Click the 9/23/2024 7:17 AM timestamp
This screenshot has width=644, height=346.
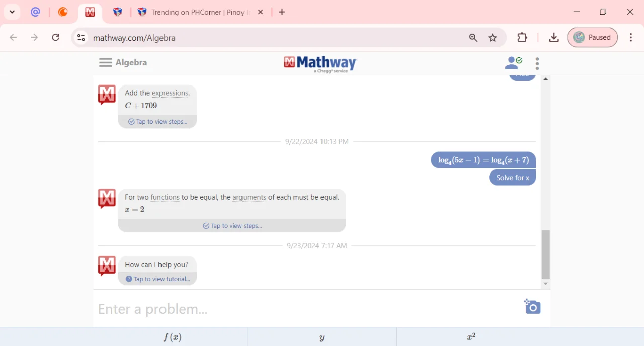[317, 246]
